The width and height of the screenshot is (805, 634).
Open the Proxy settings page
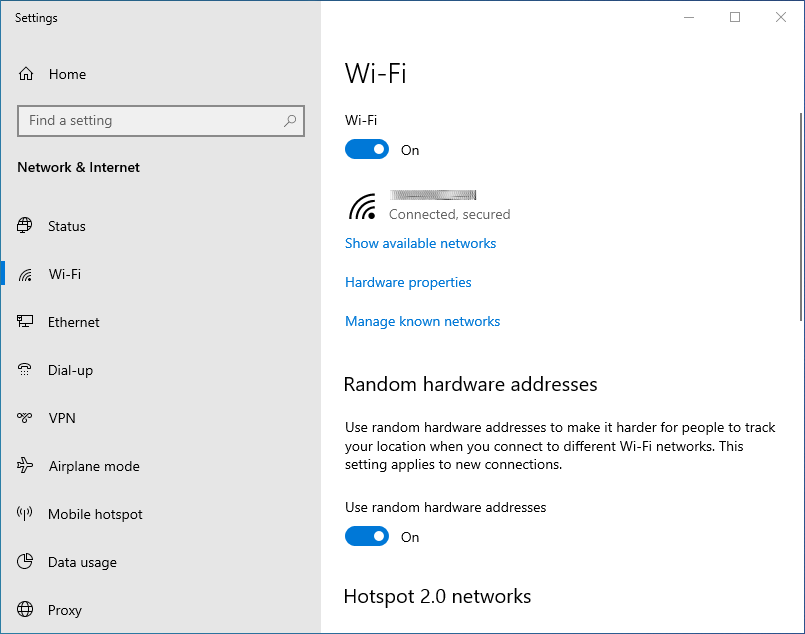[x=65, y=610]
